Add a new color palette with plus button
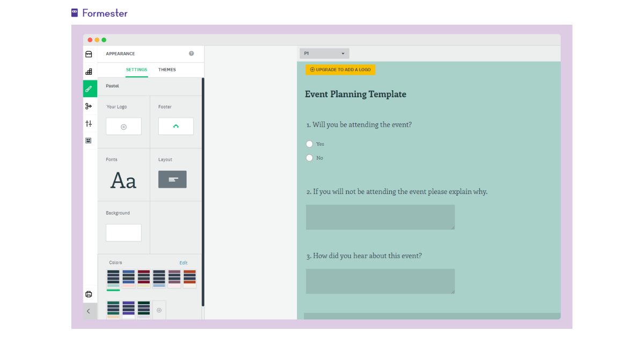This screenshot has height=338, width=644. coord(159,310)
